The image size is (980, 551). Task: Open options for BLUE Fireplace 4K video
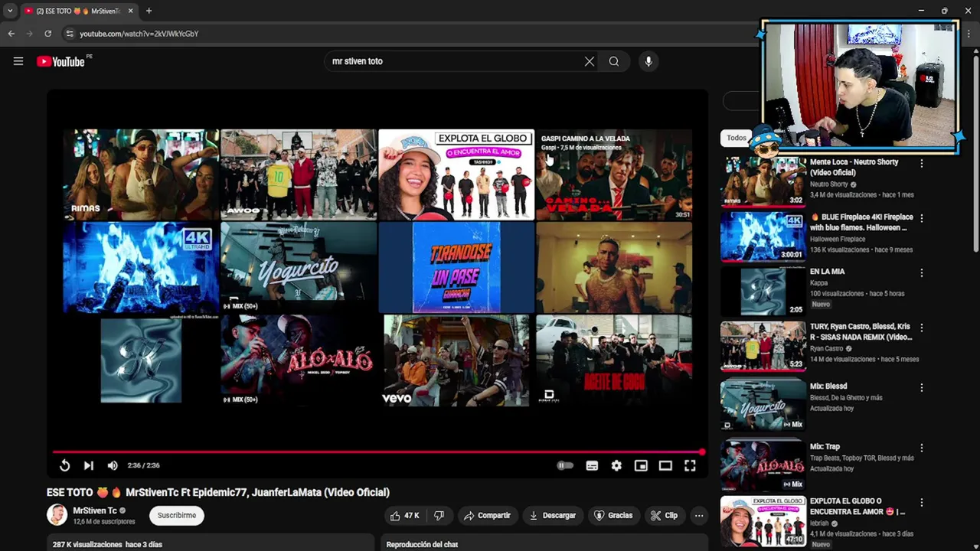coord(922,218)
